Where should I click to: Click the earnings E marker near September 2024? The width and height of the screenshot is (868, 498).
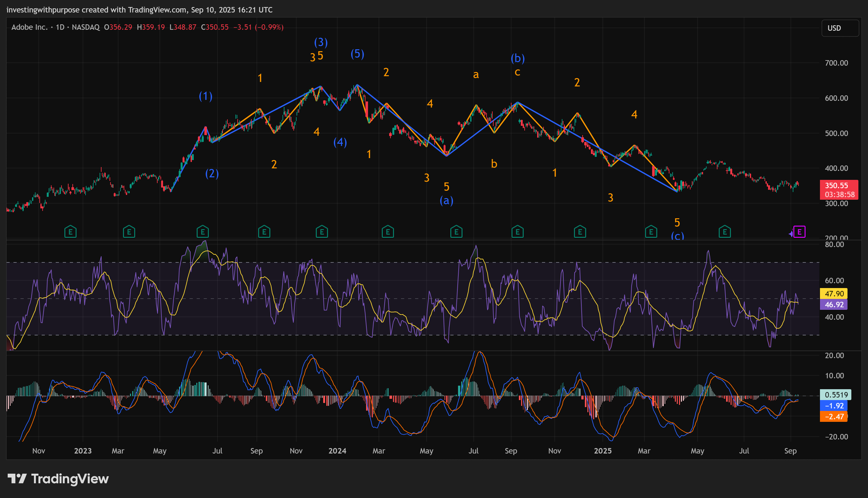pos(517,232)
